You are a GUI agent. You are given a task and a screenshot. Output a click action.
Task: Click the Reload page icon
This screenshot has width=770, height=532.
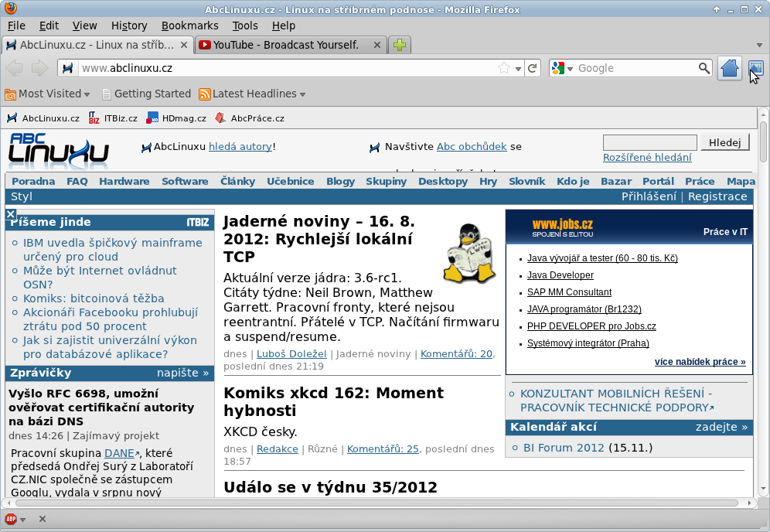(x=533, y=68)
